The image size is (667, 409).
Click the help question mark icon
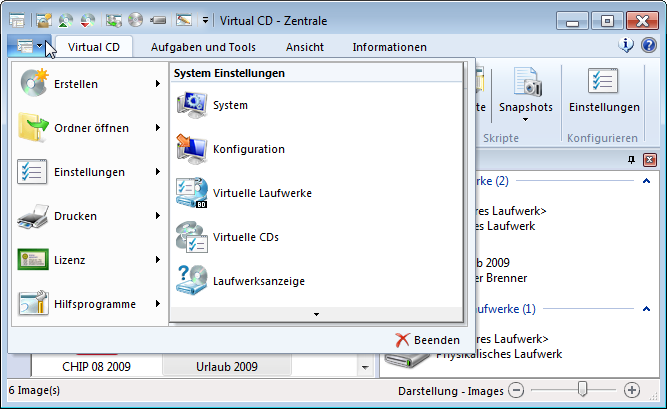click(649, 45)
